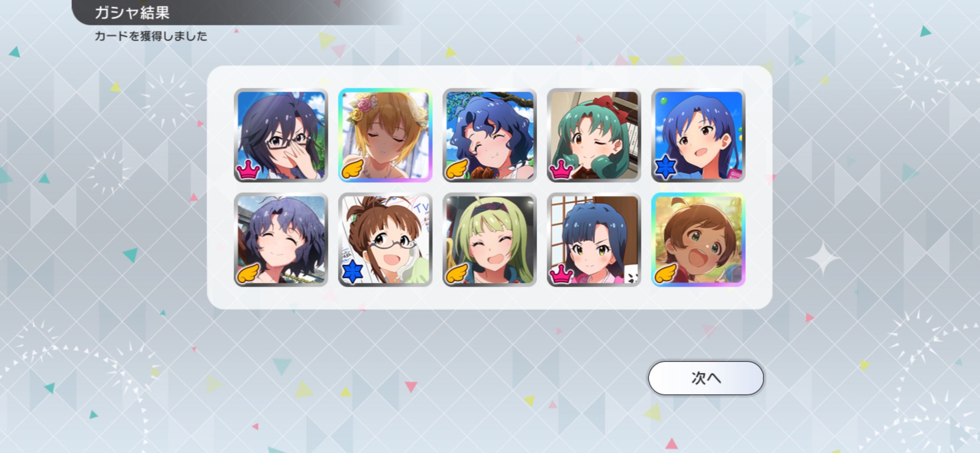This screenshot has height=453, width=980.
Task: Click orange wing icon on green headband card
Action: click(457, 273)
